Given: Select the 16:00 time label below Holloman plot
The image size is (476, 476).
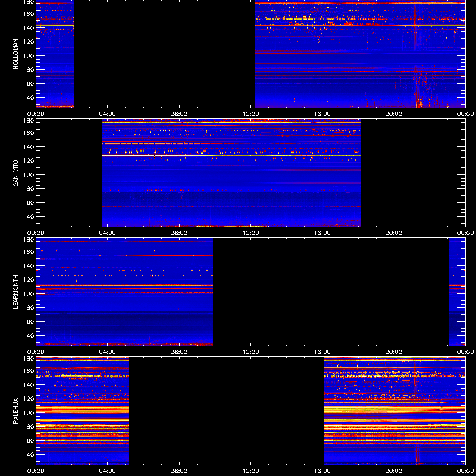Looking at the screenshot, I should [x=322, y=114].
